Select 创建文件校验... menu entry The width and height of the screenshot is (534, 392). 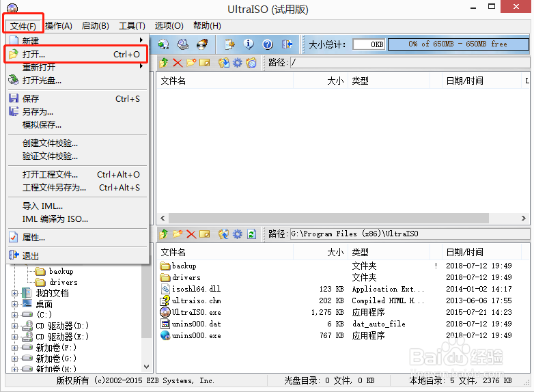point(77,143)
